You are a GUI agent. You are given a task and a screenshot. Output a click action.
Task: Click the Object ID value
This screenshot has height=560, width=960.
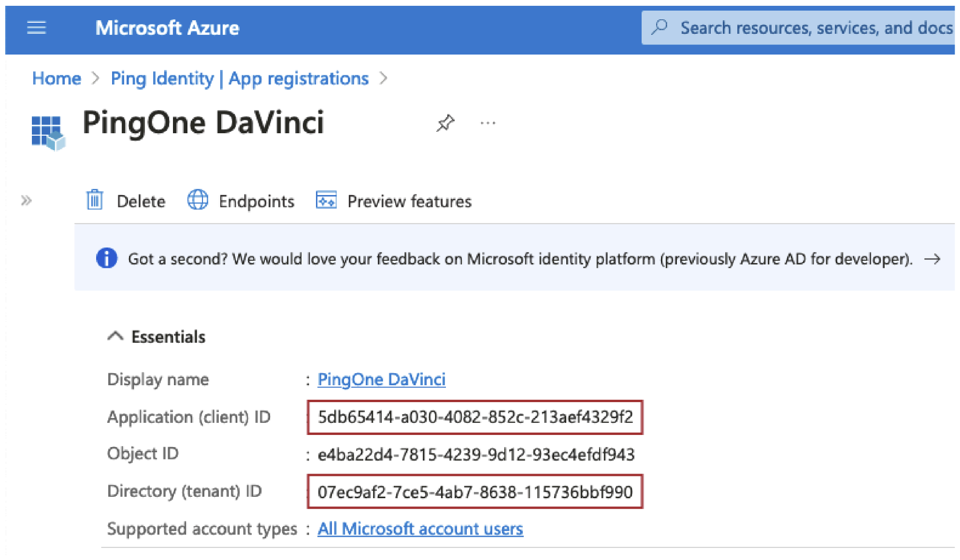click(476, 455)
